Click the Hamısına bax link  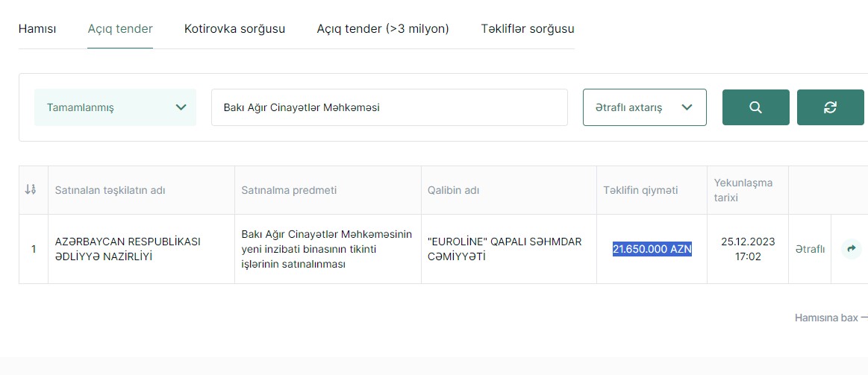click(x=826, y=318)
